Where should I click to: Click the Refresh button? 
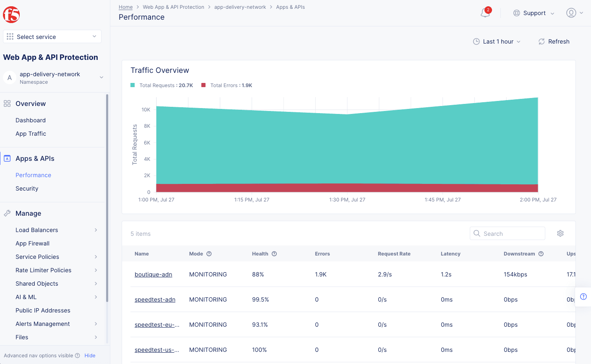[554, 41]
